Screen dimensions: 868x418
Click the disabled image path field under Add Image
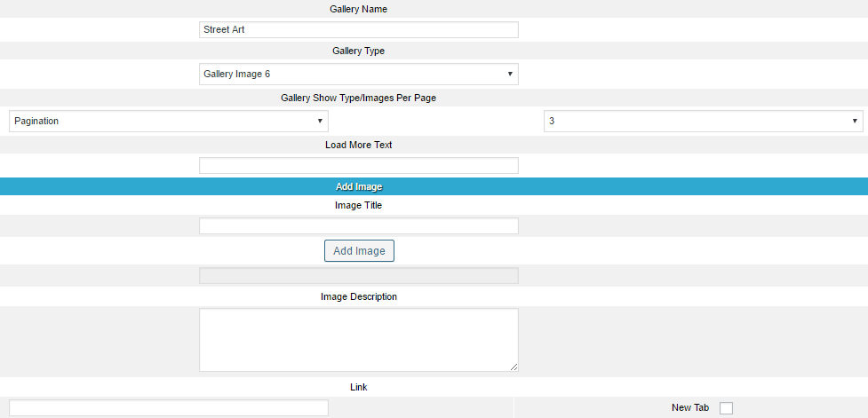point(359,276)
